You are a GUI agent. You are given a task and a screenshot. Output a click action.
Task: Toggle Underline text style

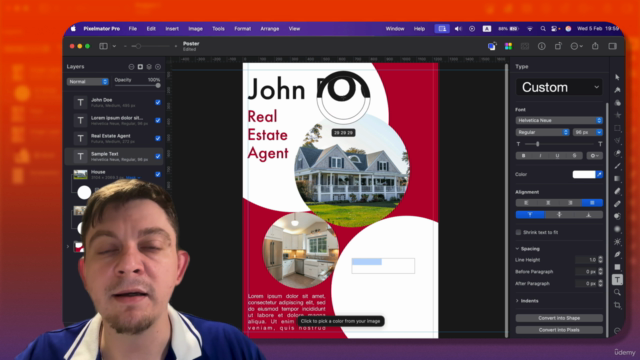coord(557,156)
